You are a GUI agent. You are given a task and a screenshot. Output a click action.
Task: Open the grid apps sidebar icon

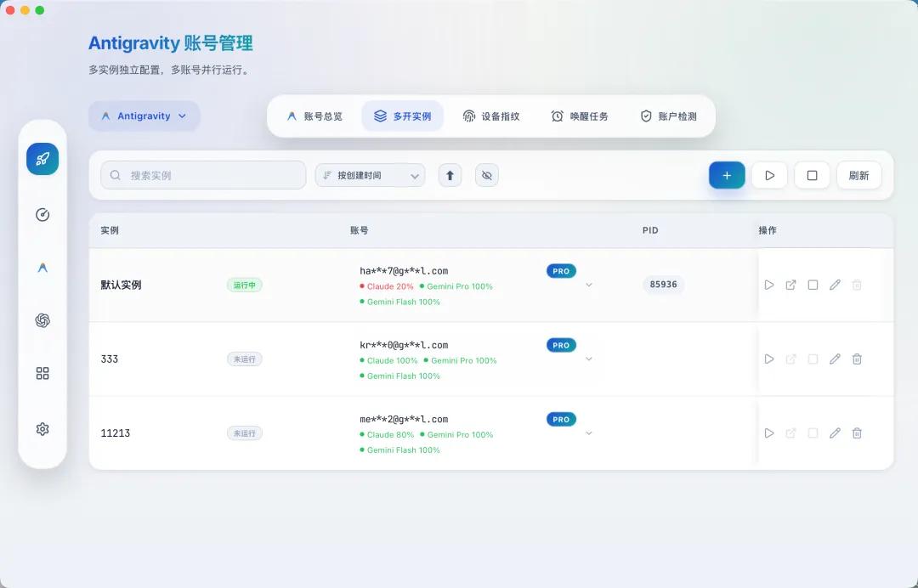(x=42, y=373)
